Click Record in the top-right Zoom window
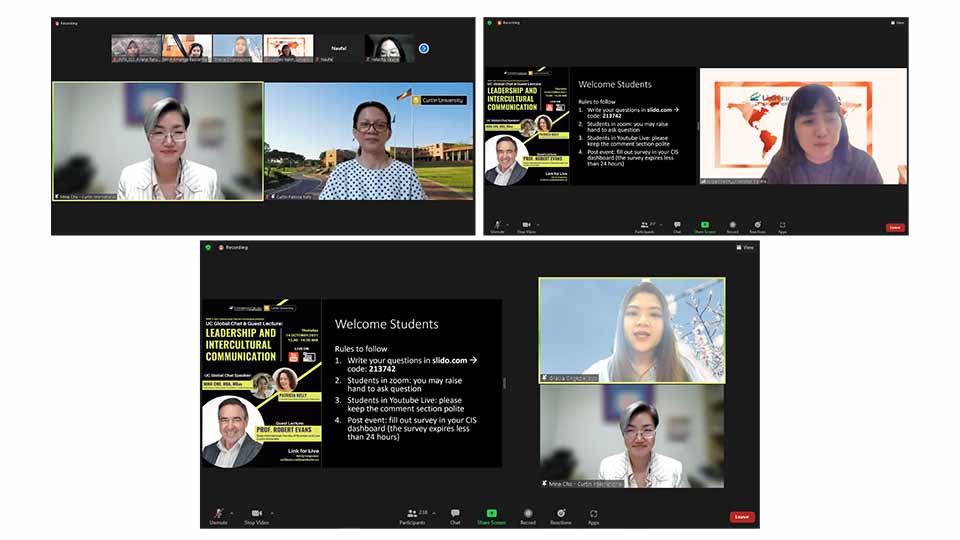Image resolution: width=960 pixels, height=540 pixels. pos(732,228)
